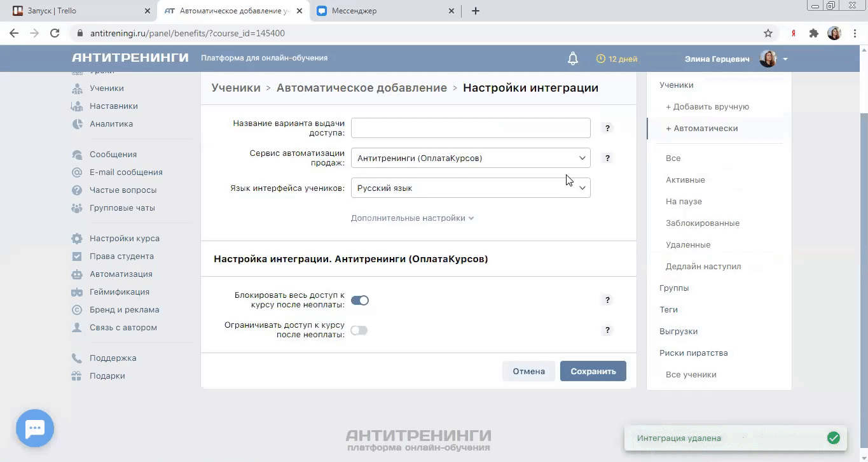Open Заблокированные students filter
Image resolution: width=868 pixels, height=462 pixels.
pos(703,223)
